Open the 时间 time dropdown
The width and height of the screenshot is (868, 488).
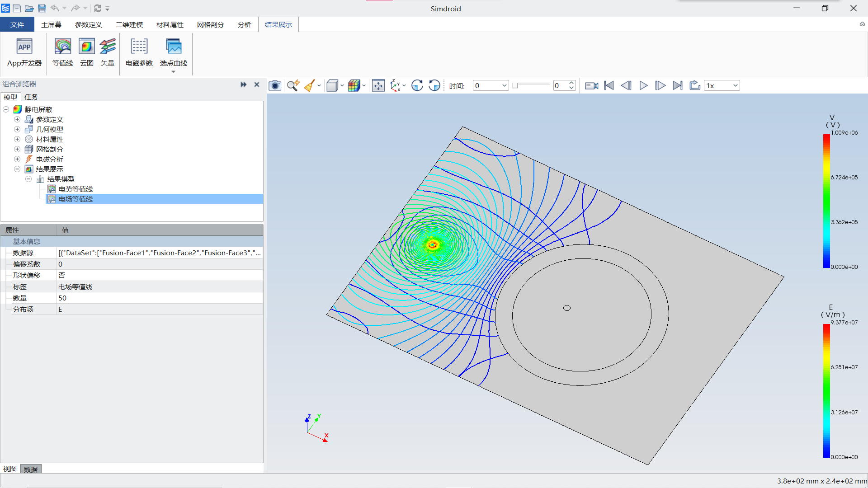point(491,85)
